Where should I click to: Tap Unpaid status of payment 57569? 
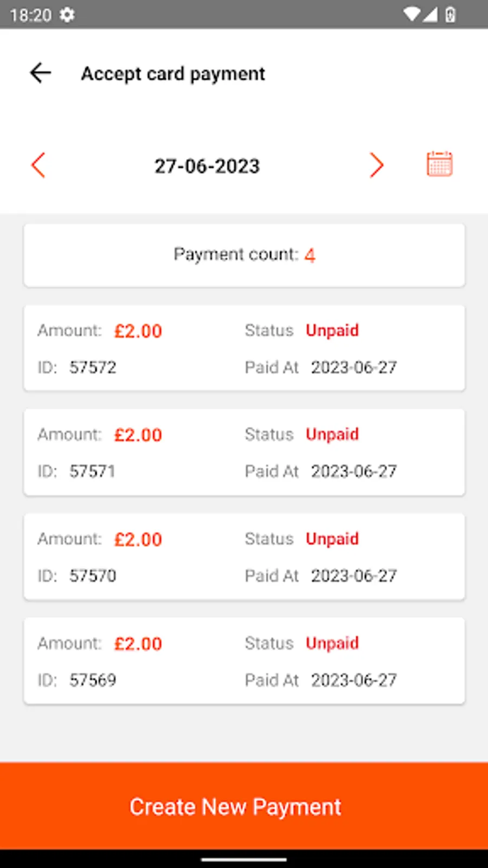click(x=332, y=643)
